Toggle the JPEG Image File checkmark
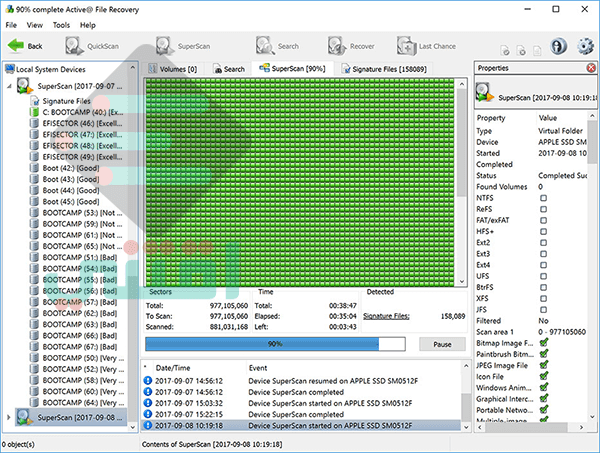The image size is (600, 453). tap(544, 365)
